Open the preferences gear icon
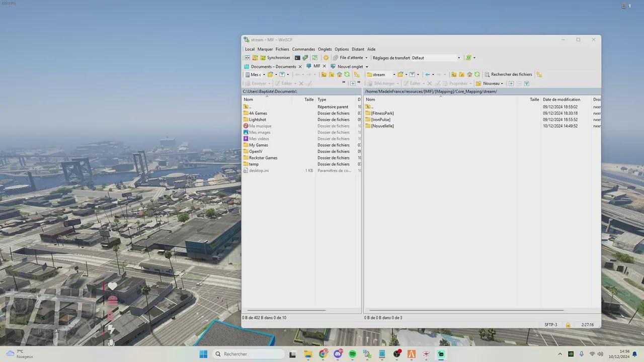Viewport: 644px width, 362px height. coord(326,58)
